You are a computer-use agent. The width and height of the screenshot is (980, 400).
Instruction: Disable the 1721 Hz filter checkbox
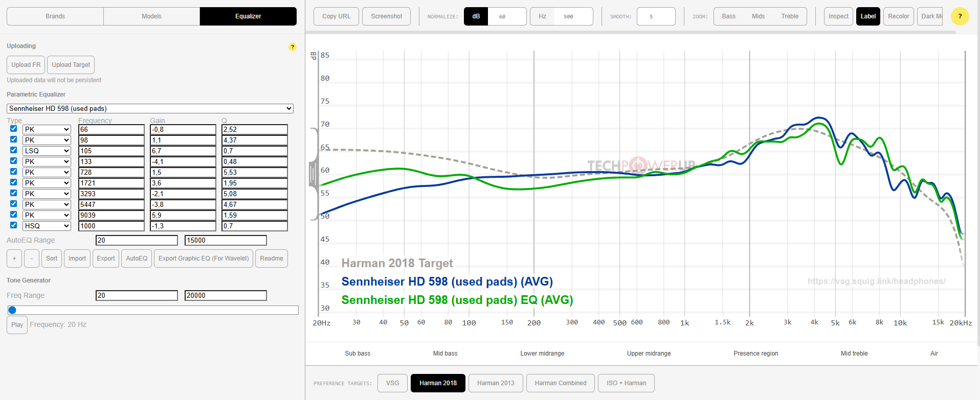[x=14, y=182]
